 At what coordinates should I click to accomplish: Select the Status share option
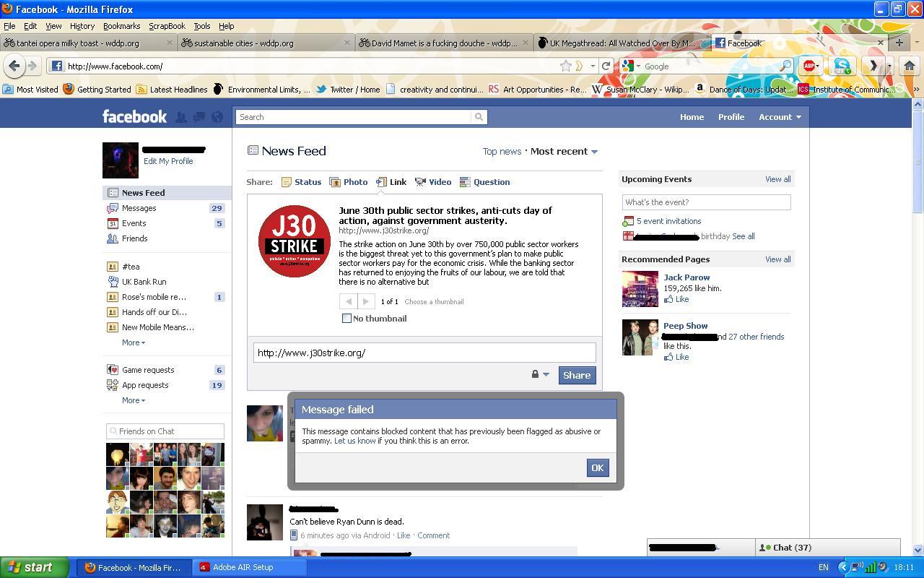(301, 182)
